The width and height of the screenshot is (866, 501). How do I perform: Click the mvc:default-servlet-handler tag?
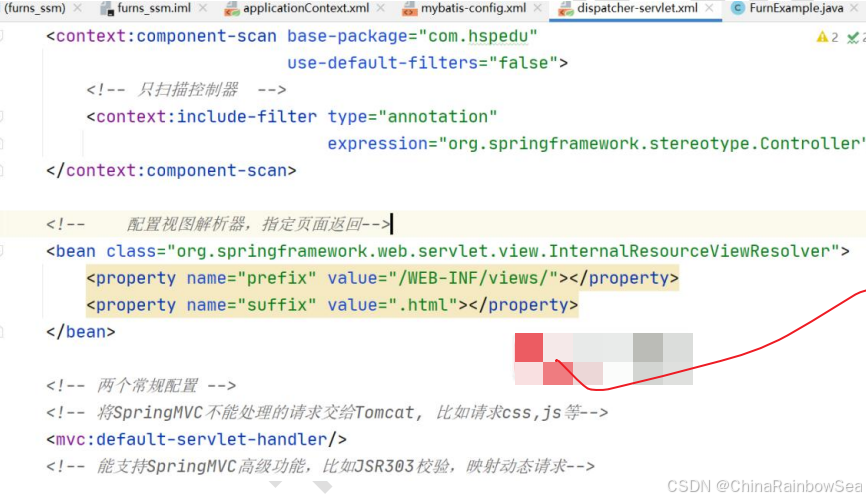(x=197, y=440)
